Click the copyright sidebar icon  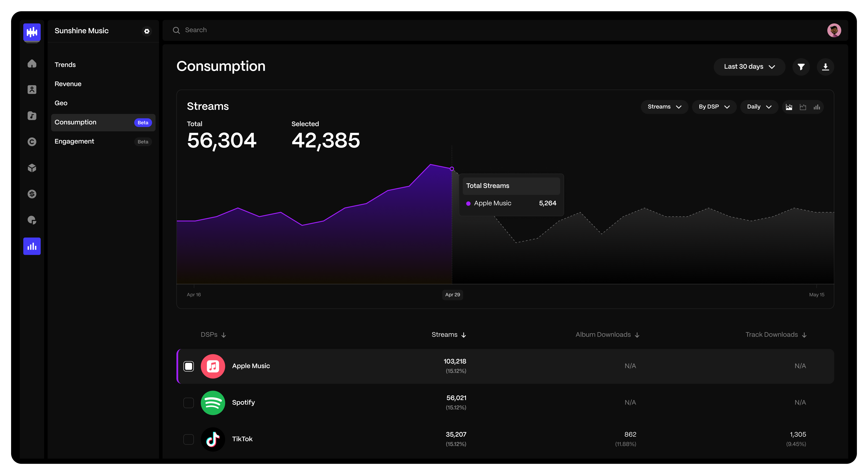coord(32,142)
